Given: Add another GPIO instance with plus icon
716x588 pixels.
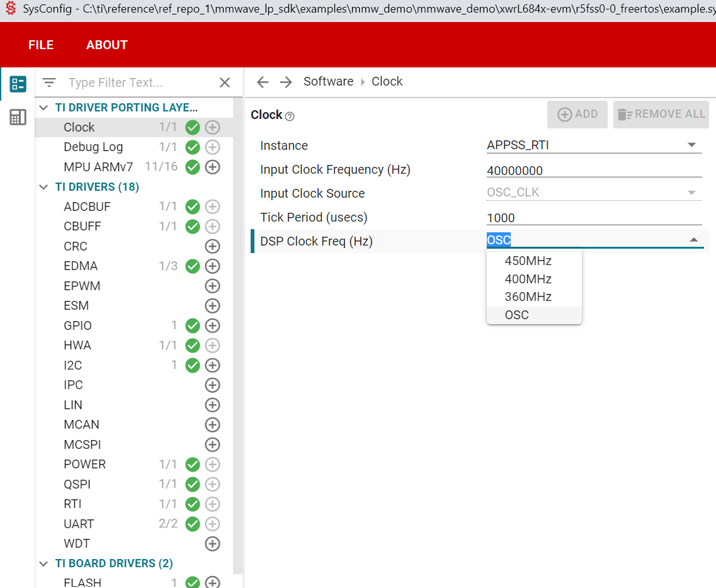Looking at the screenshot, I should [x=213, y=325].
